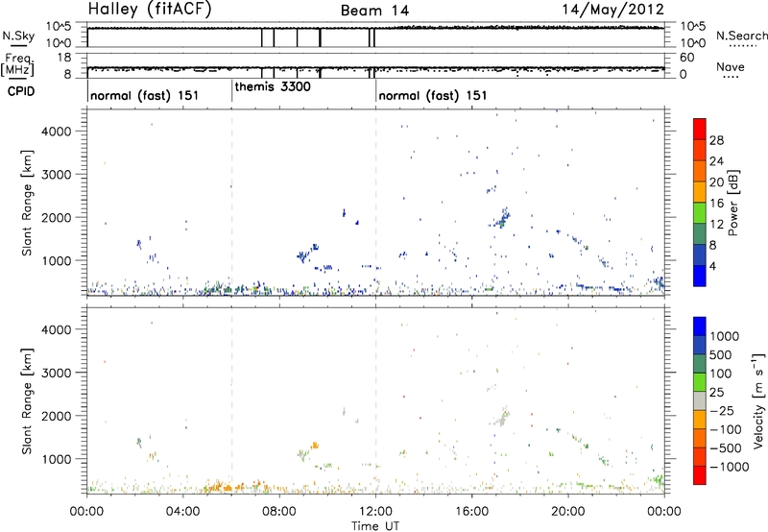The height and width of the screenshot is (532, 768).
Task: Pick the blue top segment of Velocity colorbar
Action: (700, 326)
